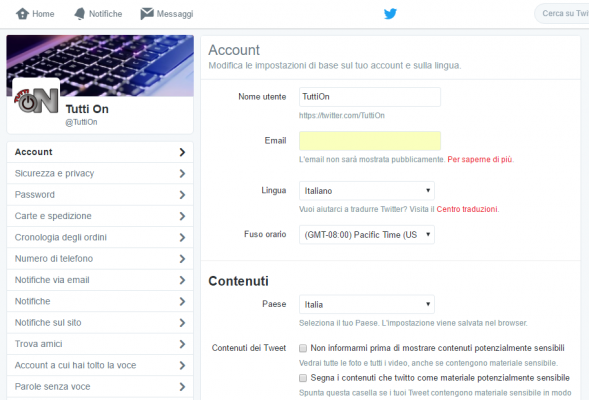Check Non informarmi prima di mostrare contenuti sensibili
This screenshot has width=589, height=400.
coord(303,348)
